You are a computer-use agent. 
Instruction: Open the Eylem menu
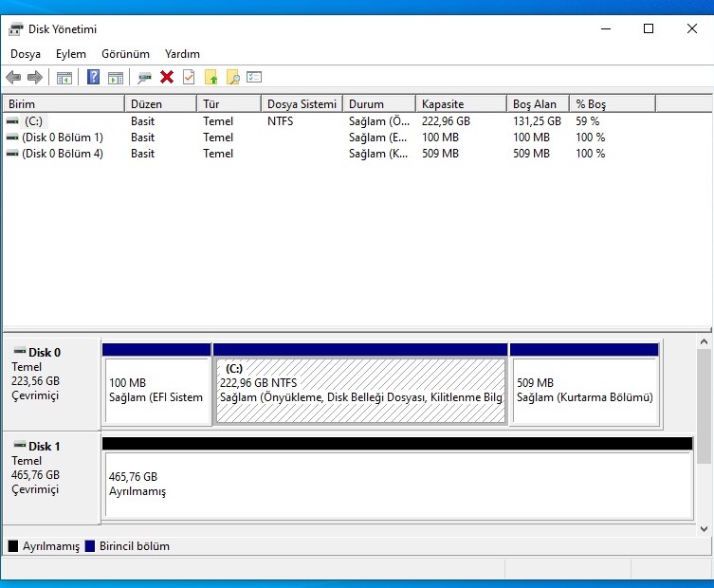(71, 54)
